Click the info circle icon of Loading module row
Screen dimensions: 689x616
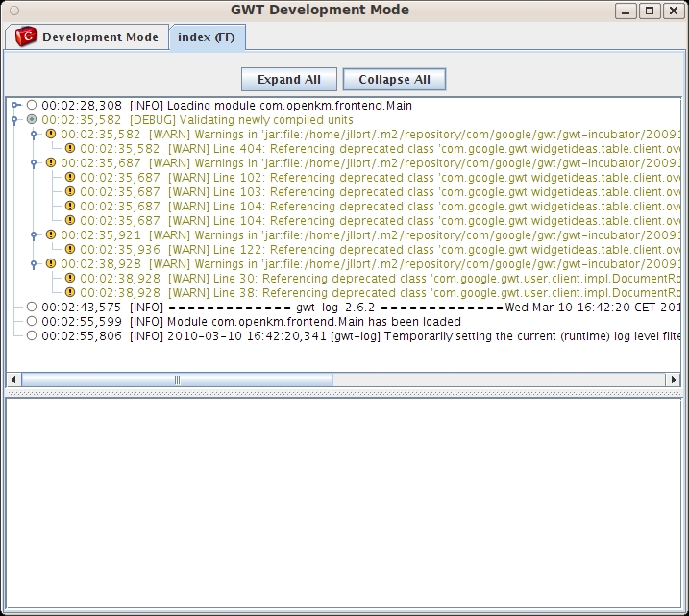click(32, 105)
